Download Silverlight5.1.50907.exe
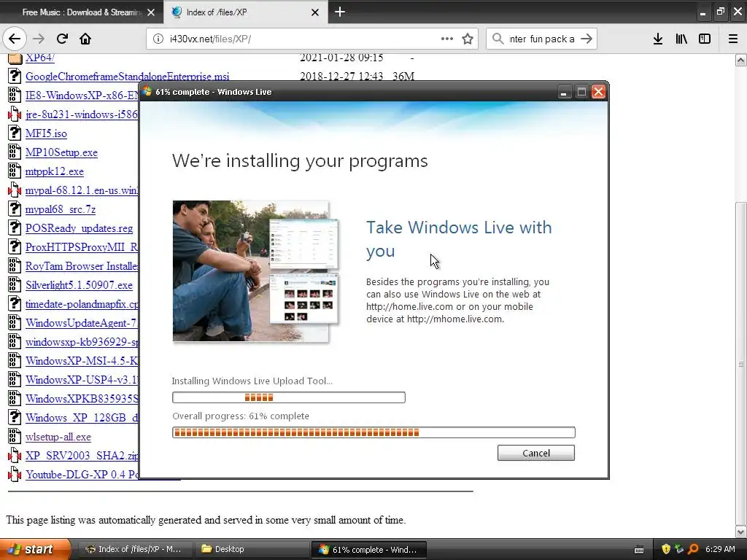This screenshot has height=560, width=747. (x=79, y=285)
